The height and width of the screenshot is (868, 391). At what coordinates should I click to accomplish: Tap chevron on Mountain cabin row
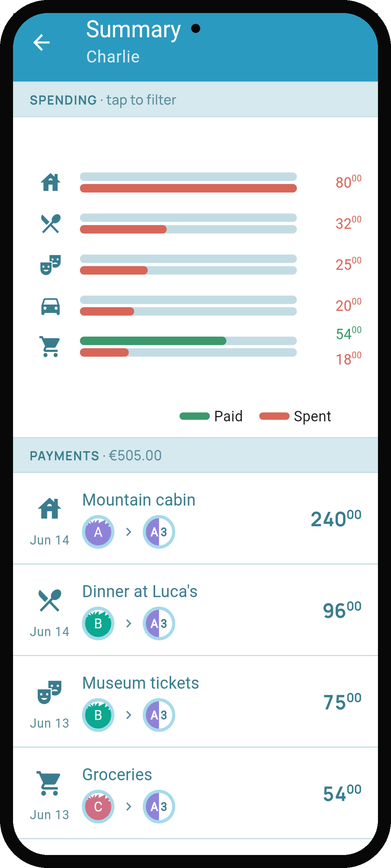129,532
